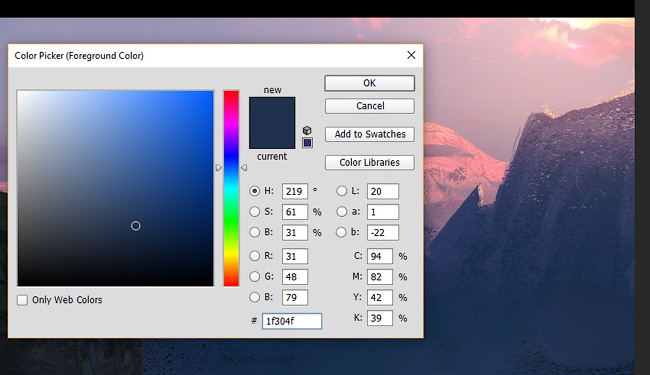The image size is (650, 375).
Task: Select the brightness B radio button
Action: [255, 232]
